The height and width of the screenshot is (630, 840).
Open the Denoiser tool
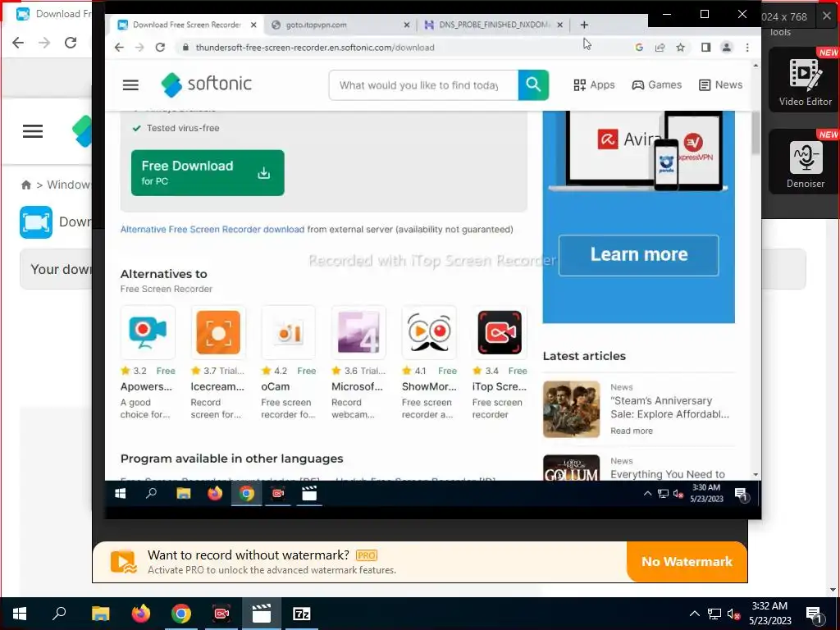[x=805, y=162]
